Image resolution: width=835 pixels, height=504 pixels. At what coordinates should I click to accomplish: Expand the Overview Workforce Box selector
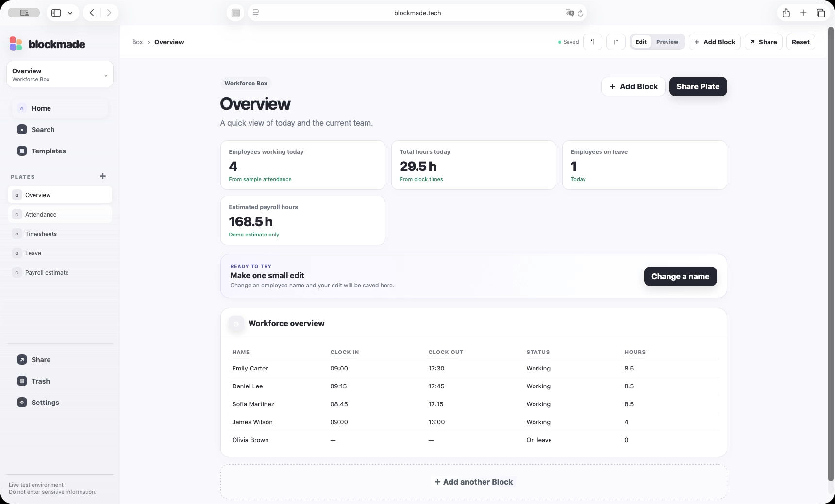click(60, 74)
